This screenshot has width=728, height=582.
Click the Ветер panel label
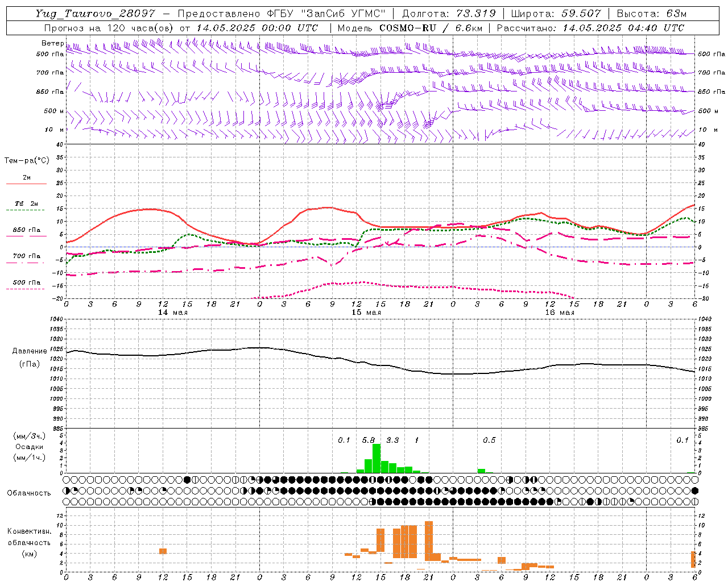point(52,43)
